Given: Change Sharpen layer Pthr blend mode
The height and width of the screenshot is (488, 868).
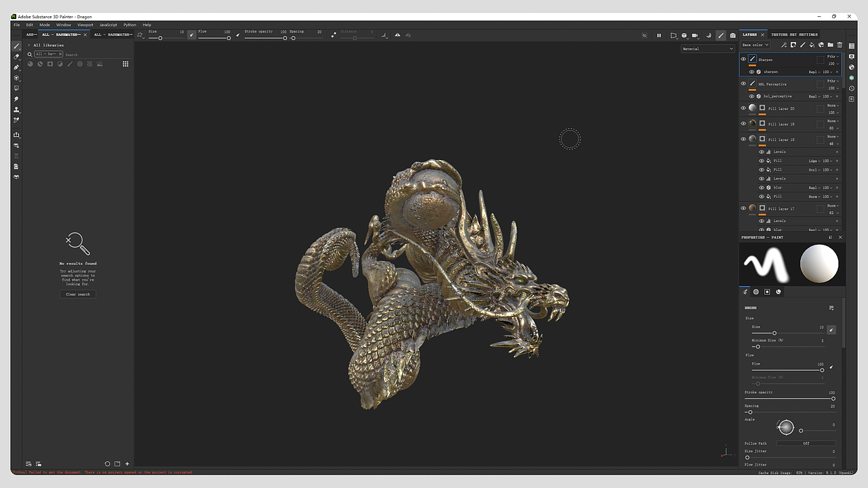Looking at the screenshot, I should tap(833, 57).
